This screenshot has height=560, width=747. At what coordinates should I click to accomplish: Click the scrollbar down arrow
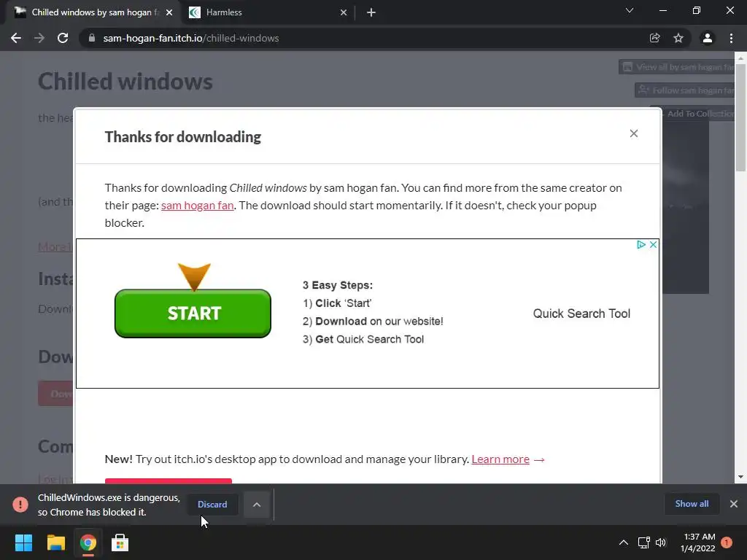(740, 477)
